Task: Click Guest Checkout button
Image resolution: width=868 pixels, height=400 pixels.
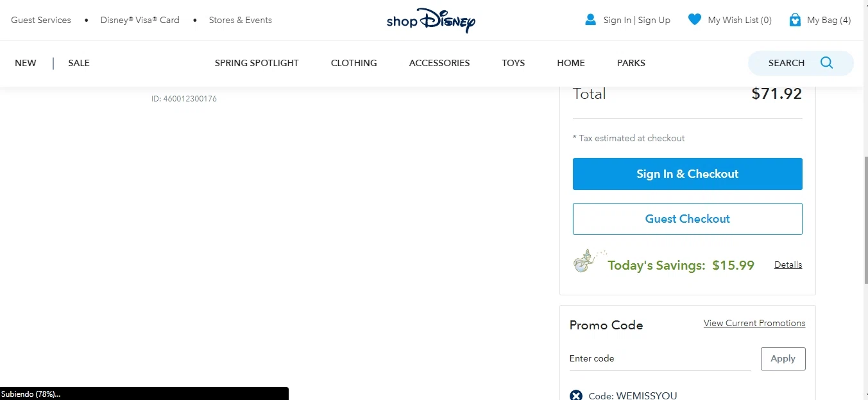Action: 687,219
